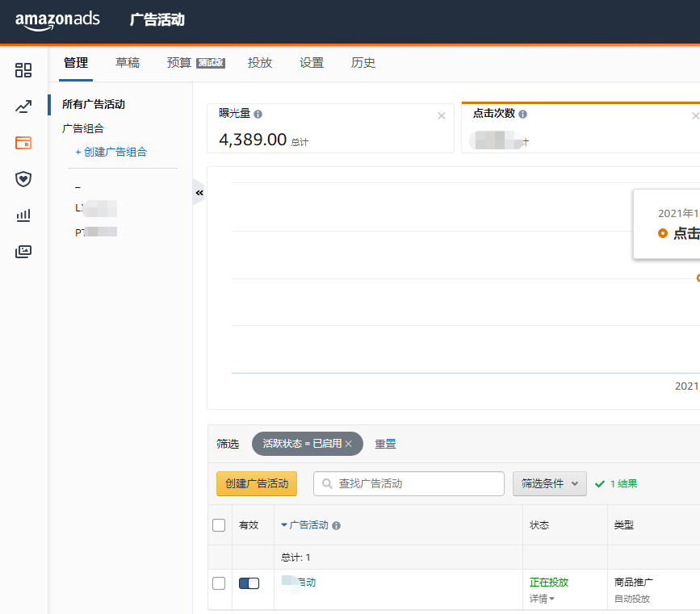
Task: Expand the 详情 dropdown under 正在投放
Action: tap(542, 599)
